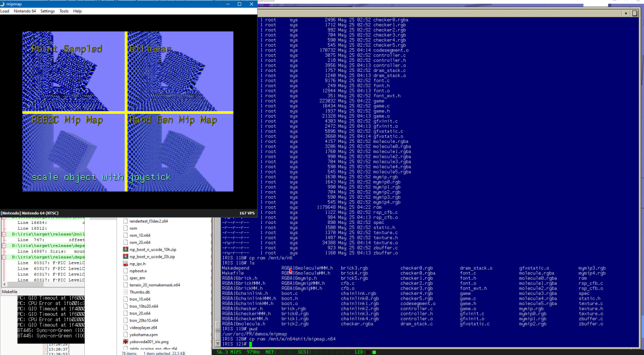The height and width of the screenshot is (355, 644).
Task: Select the yokohama.xpm file icon
Action: 126,334
